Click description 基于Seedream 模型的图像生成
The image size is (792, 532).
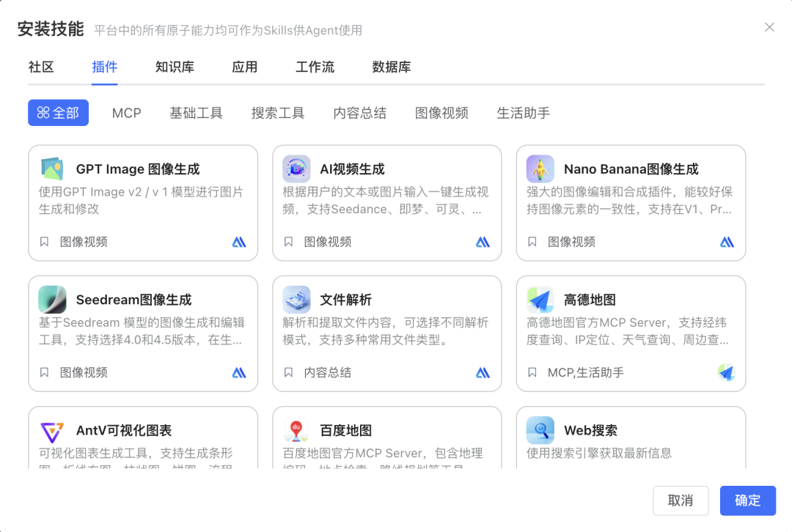pos(142,331)
